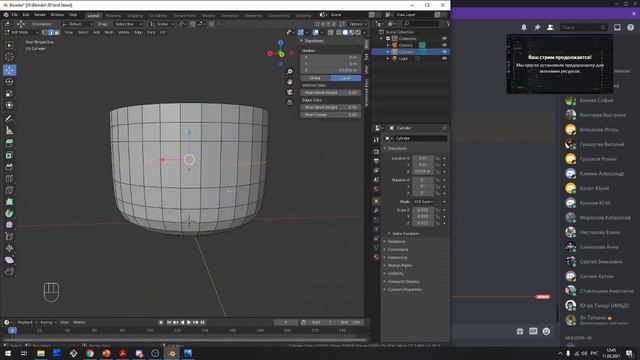Open the Object properties orange square tab
This screenshot has height=360, width=640.
(376, 201)
